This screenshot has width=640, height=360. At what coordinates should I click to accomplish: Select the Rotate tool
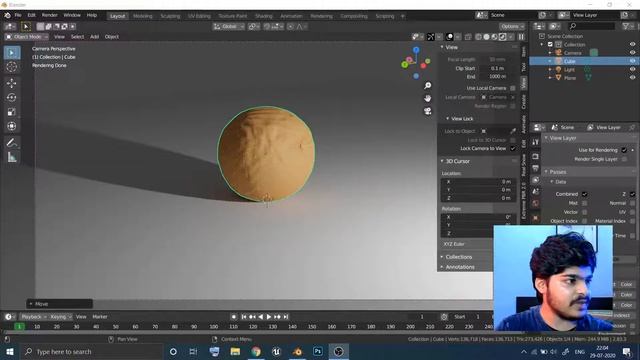12,98
